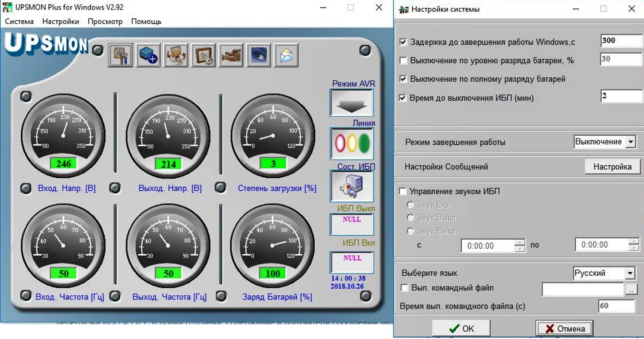Click the blue box with plus toolbar icon

(x=148, y=55)
